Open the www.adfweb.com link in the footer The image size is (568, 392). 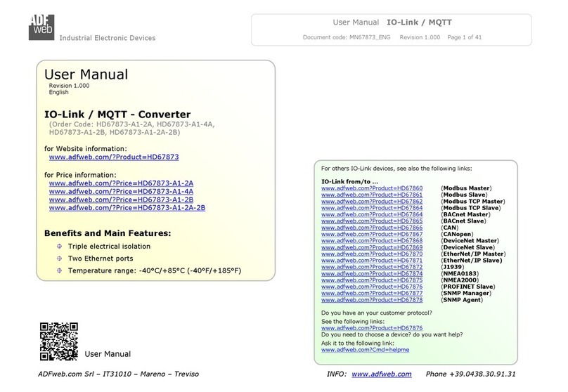pos(382,374)
